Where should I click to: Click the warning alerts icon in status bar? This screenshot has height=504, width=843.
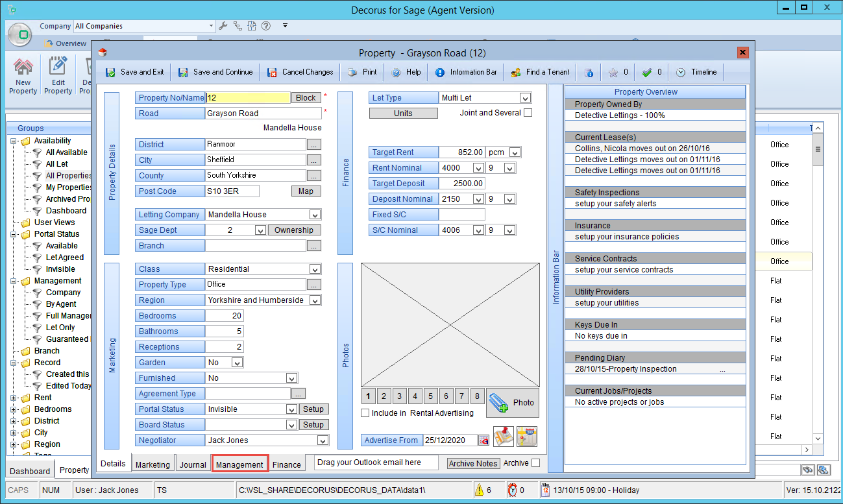[x=479, y=490]
